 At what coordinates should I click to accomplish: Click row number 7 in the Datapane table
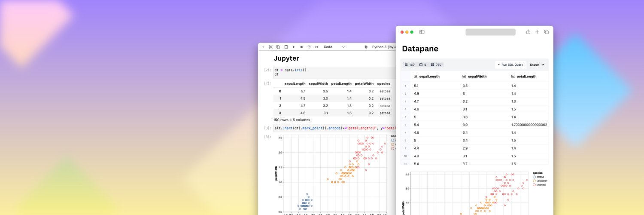(405, 132)
